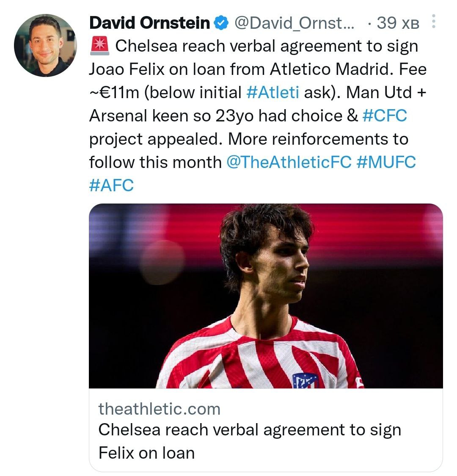Click the theathletic.com domain label
Image resolution: width=457 pixels, height=476 pixels.
160,409
